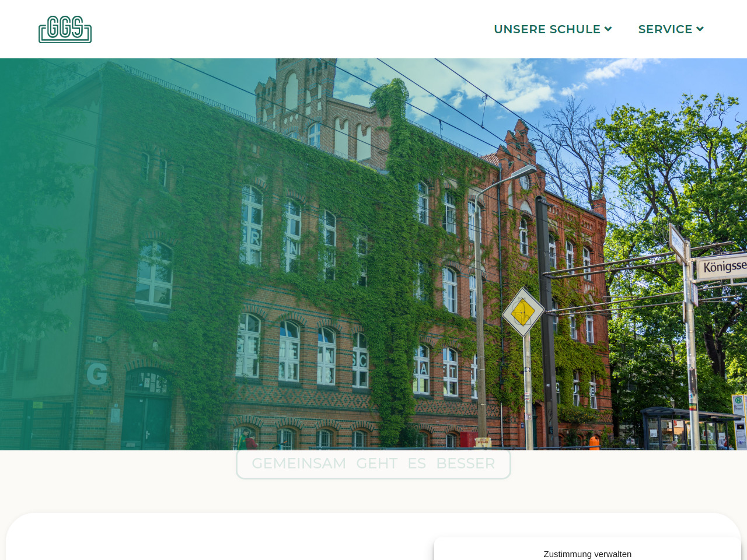Open the Unsere Schule menu

point(546,29)
